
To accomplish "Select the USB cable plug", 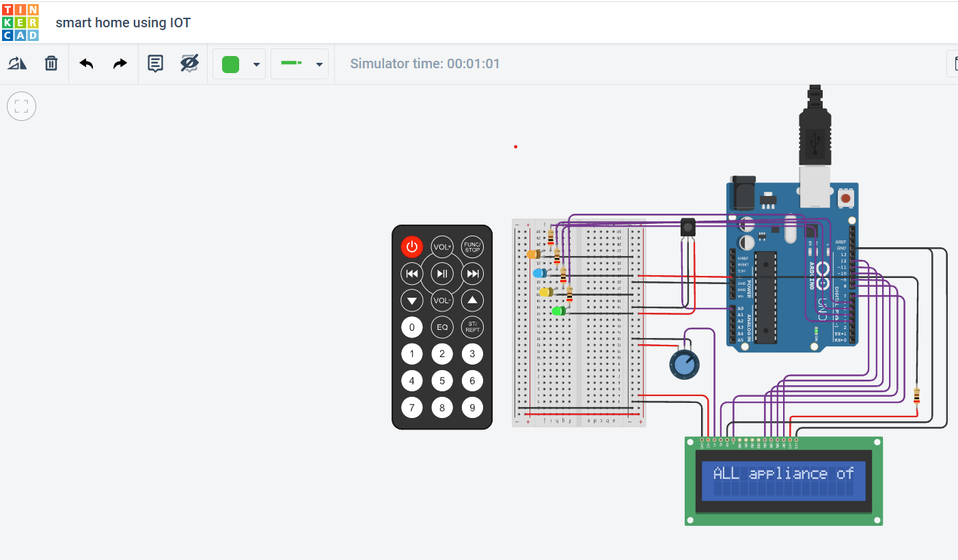I will tap(815, 126).
